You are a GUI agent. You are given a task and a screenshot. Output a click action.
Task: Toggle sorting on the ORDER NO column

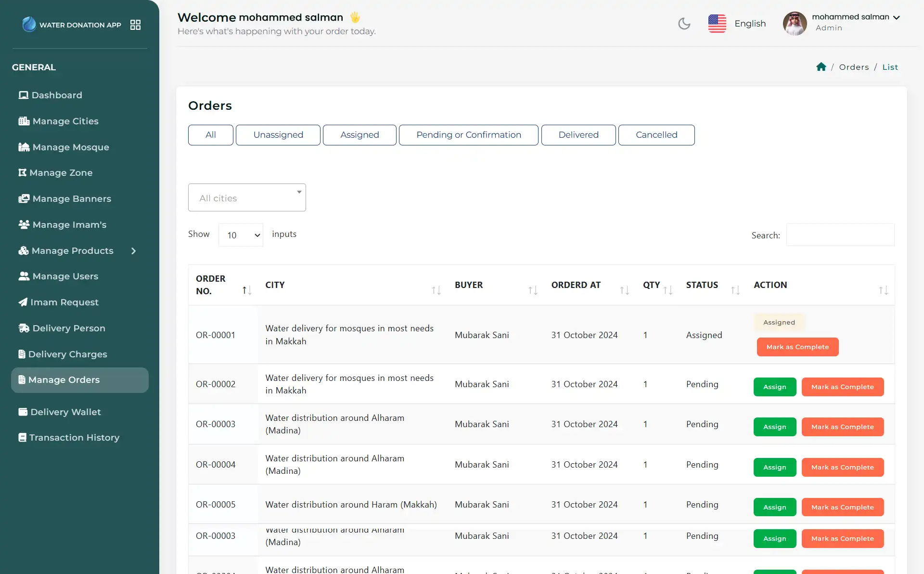(246, 290)
